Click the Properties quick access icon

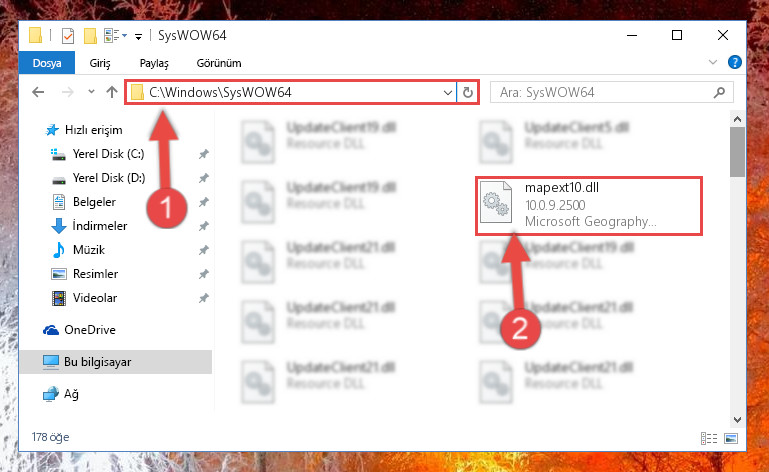(68, 36)
